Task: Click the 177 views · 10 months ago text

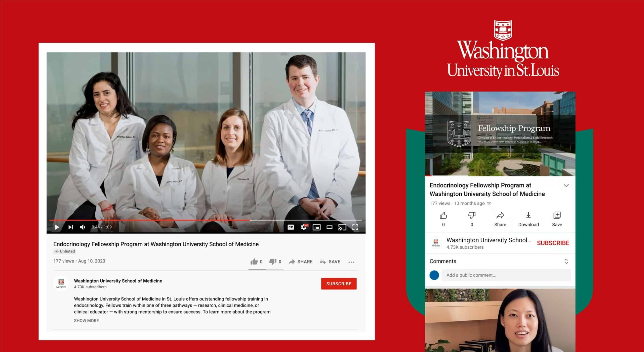Action: tap(457, 203)
